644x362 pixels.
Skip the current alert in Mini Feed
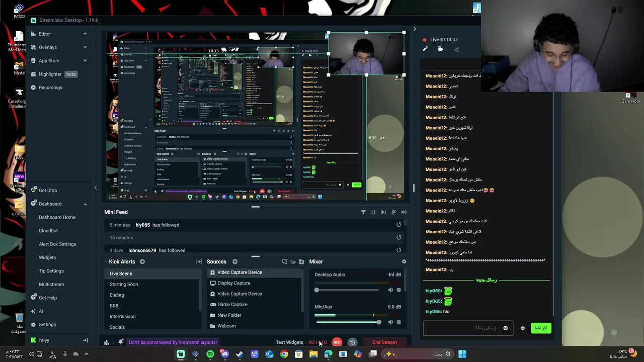point(383,212)
